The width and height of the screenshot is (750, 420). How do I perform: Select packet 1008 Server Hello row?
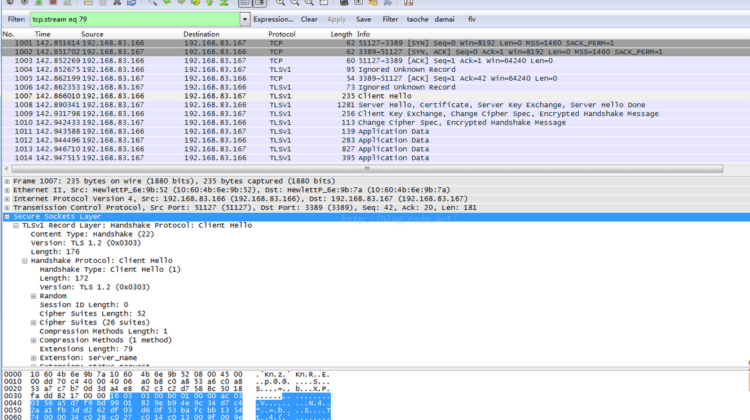click(x=375, y=105)
